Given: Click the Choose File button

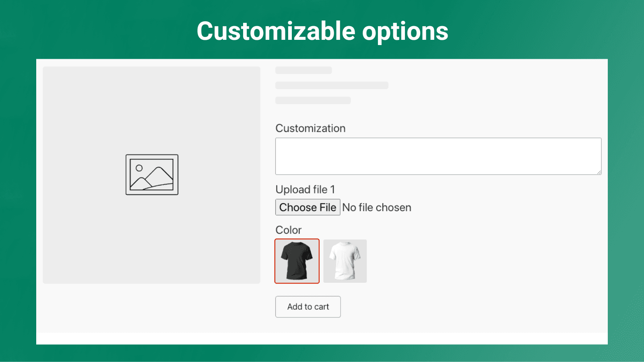Looking at the screenshot, I should click(308, 207).
